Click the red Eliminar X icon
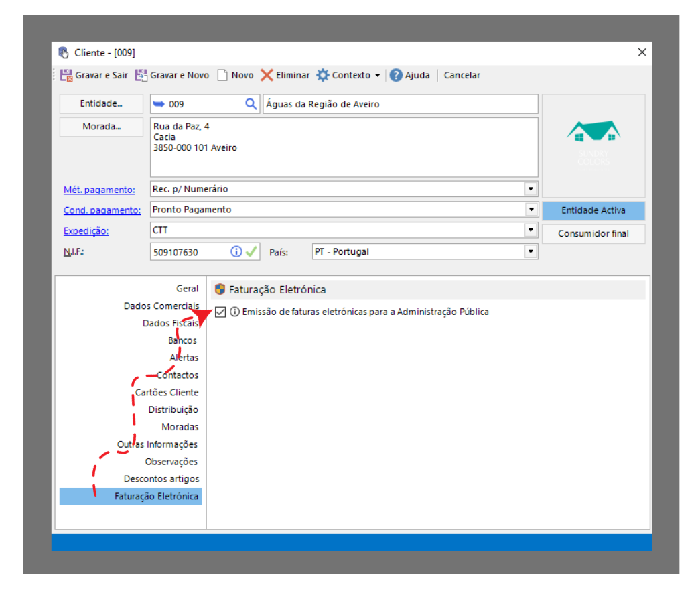 click(x=267, y=76)
